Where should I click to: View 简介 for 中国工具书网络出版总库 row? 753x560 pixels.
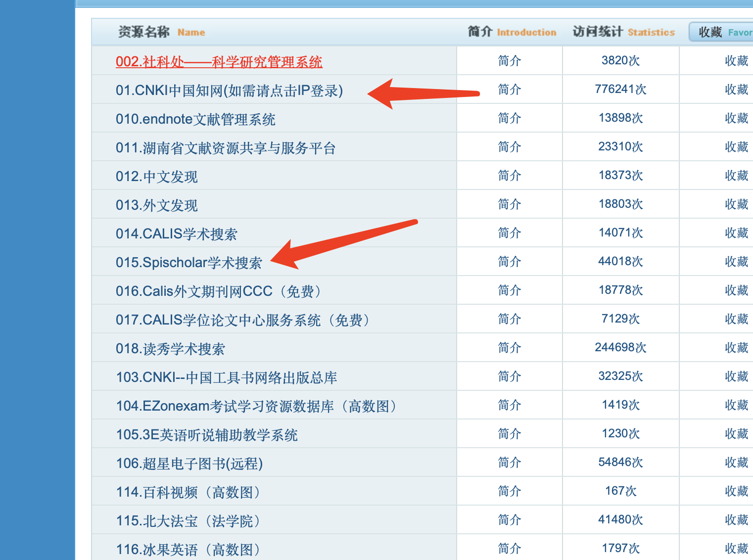point(510,376)
